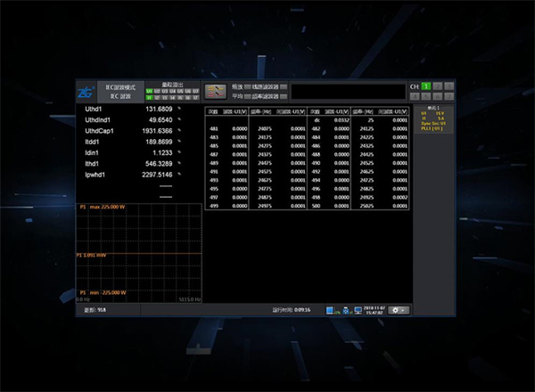Open the wiring settings tool icon
Viewport: 535px width, 392px height.
tap(215, 90)
